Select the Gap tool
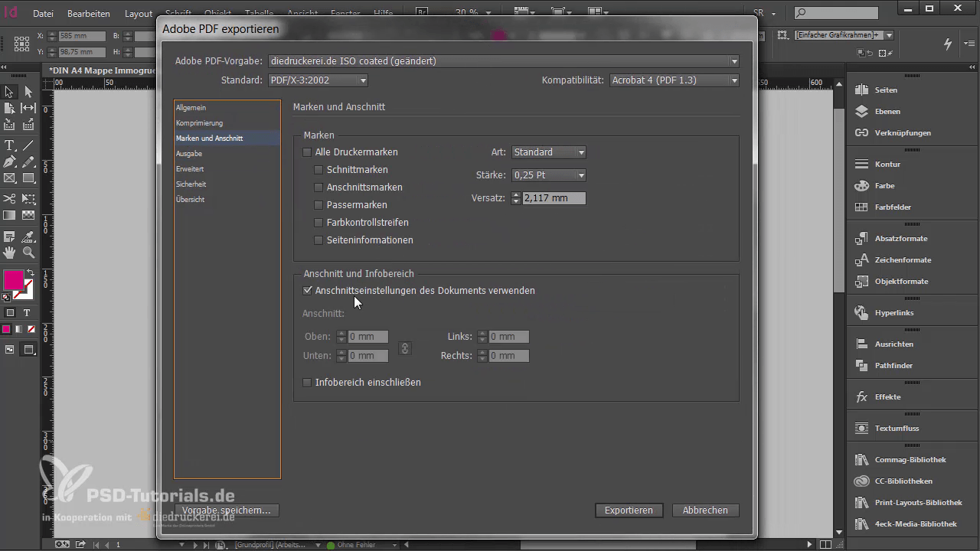Screen dimensions: 980x551 tap(28, 109)
